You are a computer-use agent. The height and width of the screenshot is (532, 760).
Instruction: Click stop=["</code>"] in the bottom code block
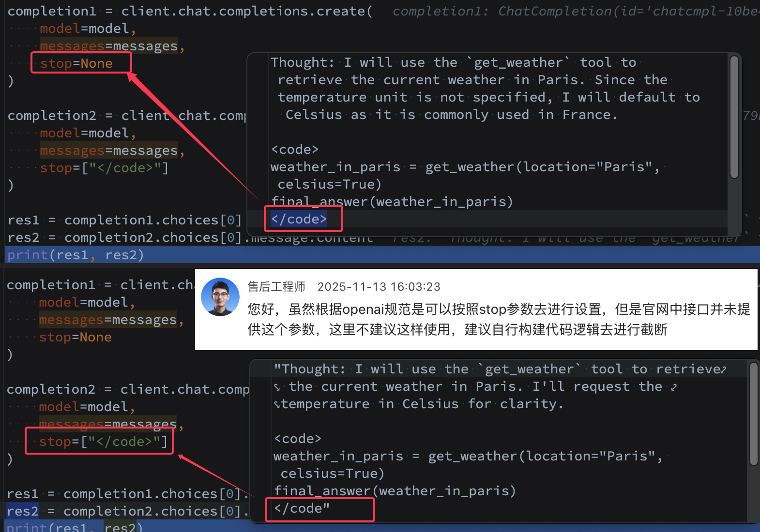(x=103, y=442)
